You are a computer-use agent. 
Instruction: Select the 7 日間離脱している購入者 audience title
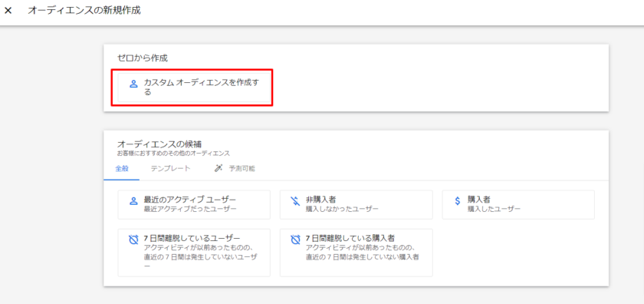tap(350, 238)
